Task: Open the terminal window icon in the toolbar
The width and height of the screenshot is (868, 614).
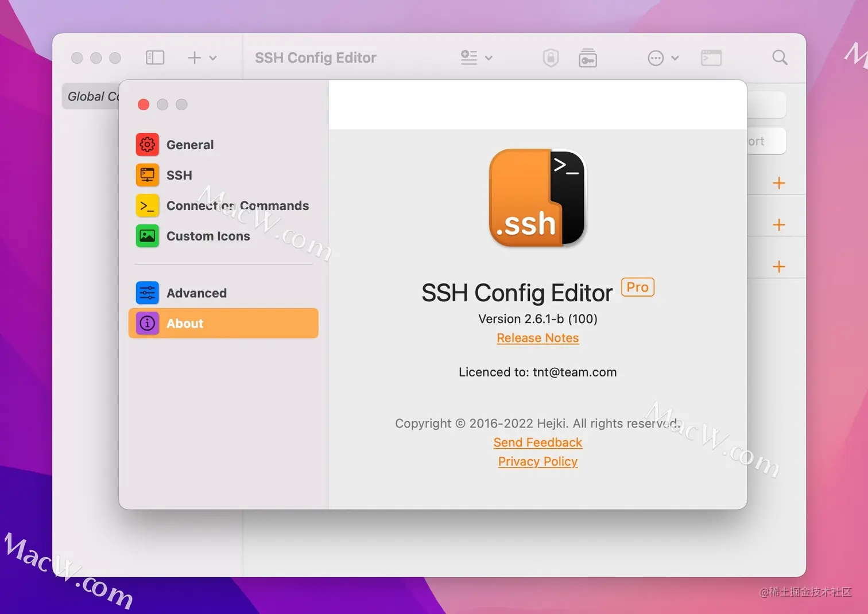Action: pos(711,58)
